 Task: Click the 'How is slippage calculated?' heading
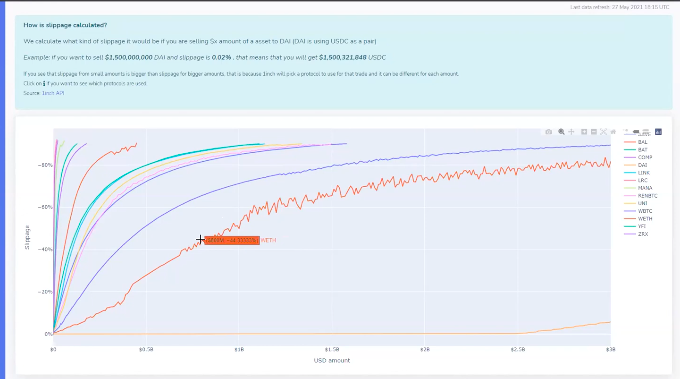(x=65, y=25)
